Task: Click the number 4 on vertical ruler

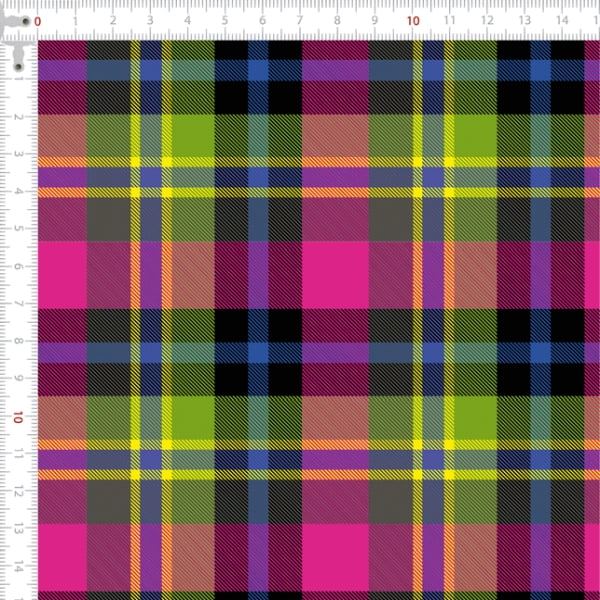Action: click(18, 191)
